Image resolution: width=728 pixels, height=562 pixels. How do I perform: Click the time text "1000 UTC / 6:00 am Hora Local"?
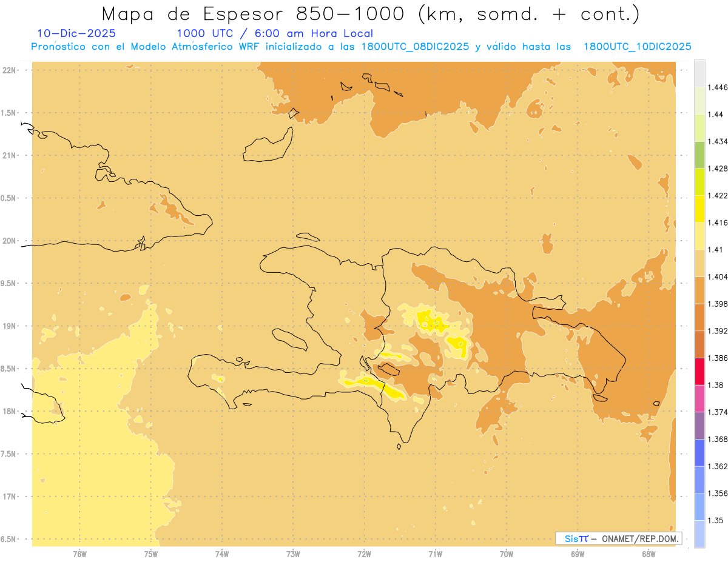pyautogui.click(x=275, y=33)
